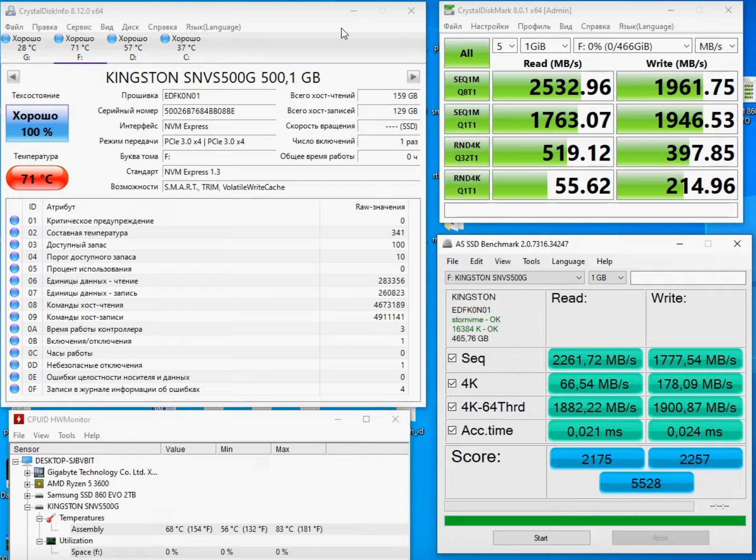
Task: Run the RND4K Q32T1 test
Action: click(467, 152)
